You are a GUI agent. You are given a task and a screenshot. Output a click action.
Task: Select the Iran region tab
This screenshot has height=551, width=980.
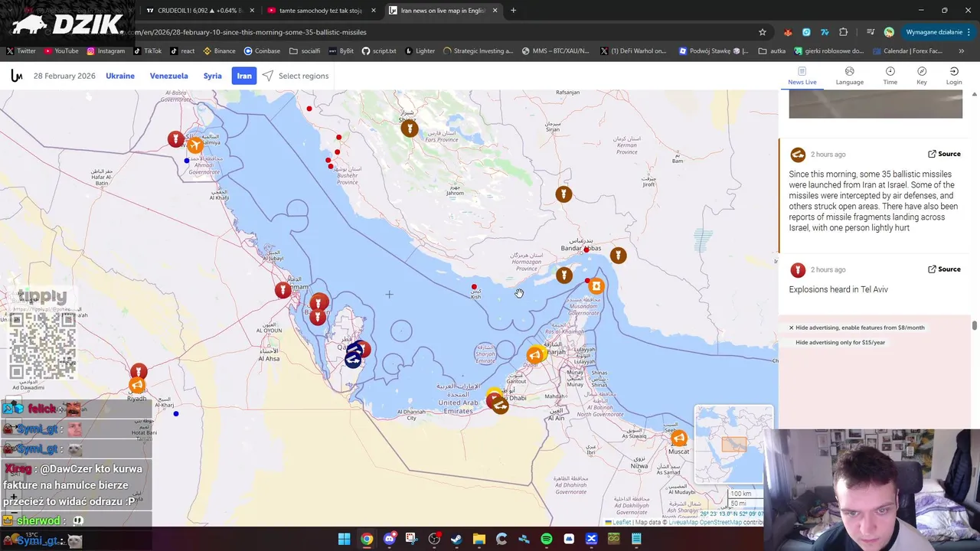[x=244, y=76]
